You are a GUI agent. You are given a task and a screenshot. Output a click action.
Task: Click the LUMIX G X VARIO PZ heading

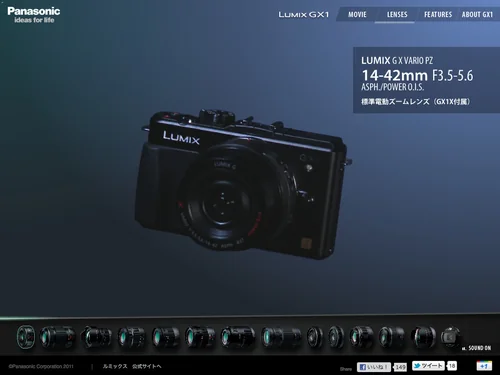(397, 60)
